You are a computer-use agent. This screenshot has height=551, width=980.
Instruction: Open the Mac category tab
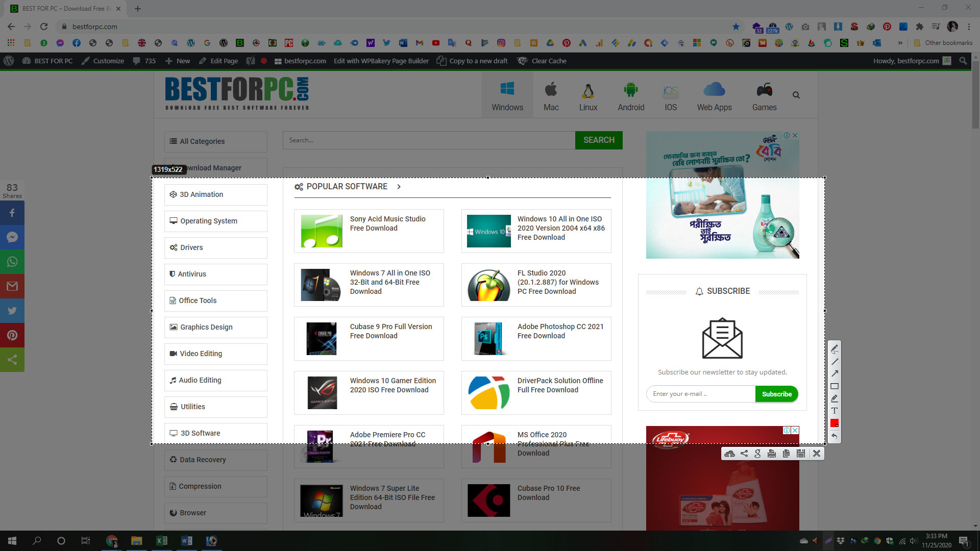click(551, 95)
